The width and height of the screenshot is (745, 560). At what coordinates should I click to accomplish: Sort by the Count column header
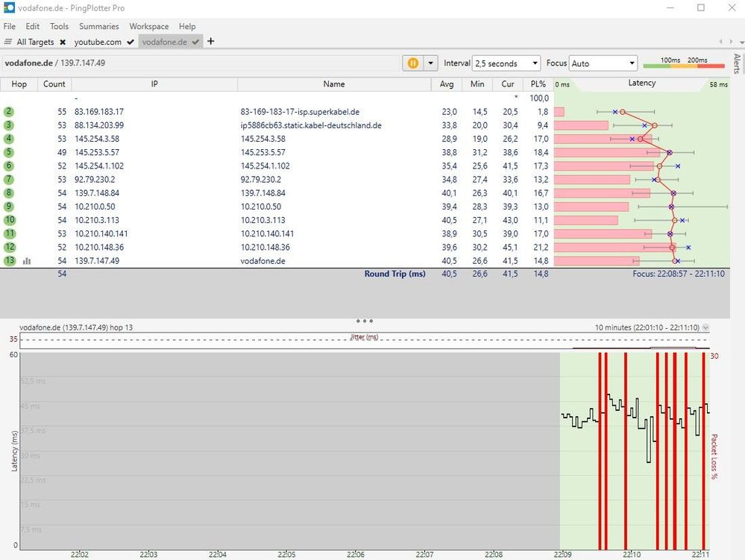coord(54,84)
